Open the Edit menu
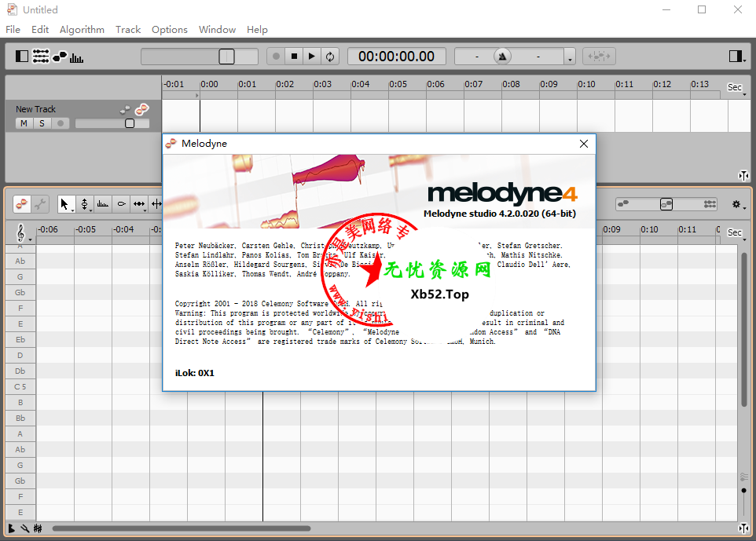Image resolution: width=756 pixels, height=541 pixels. point(40,29)
